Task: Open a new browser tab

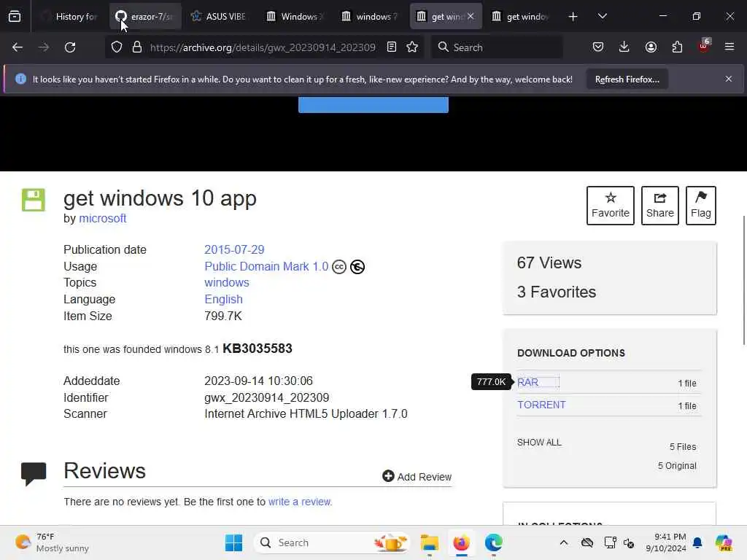Action: (573, 17)
